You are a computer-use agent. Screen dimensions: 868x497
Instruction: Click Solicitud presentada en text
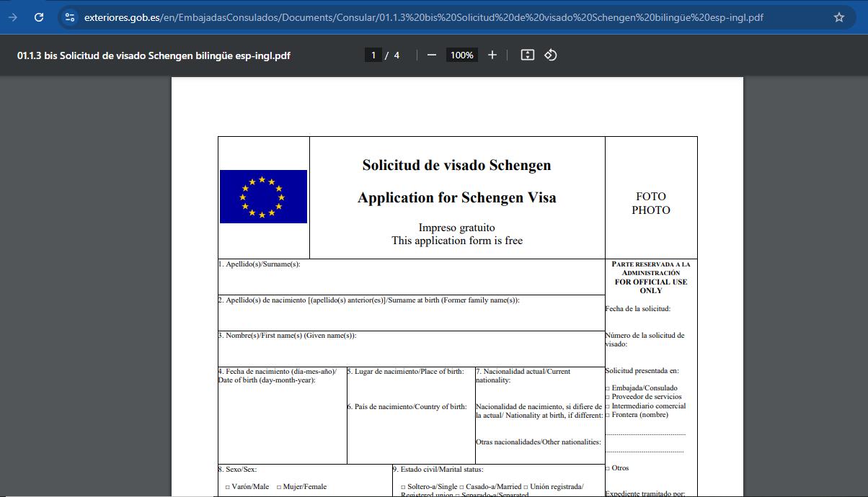(642, 371)
